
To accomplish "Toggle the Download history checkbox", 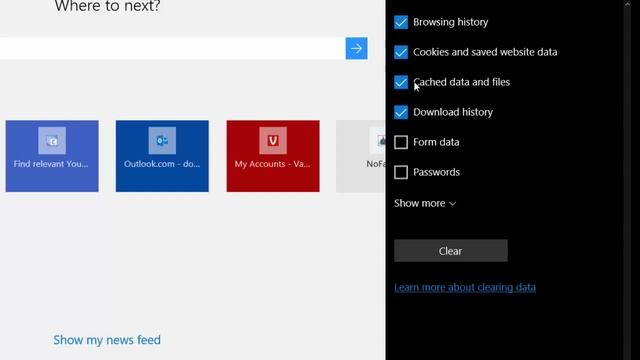I will click(x=401, y=112).
